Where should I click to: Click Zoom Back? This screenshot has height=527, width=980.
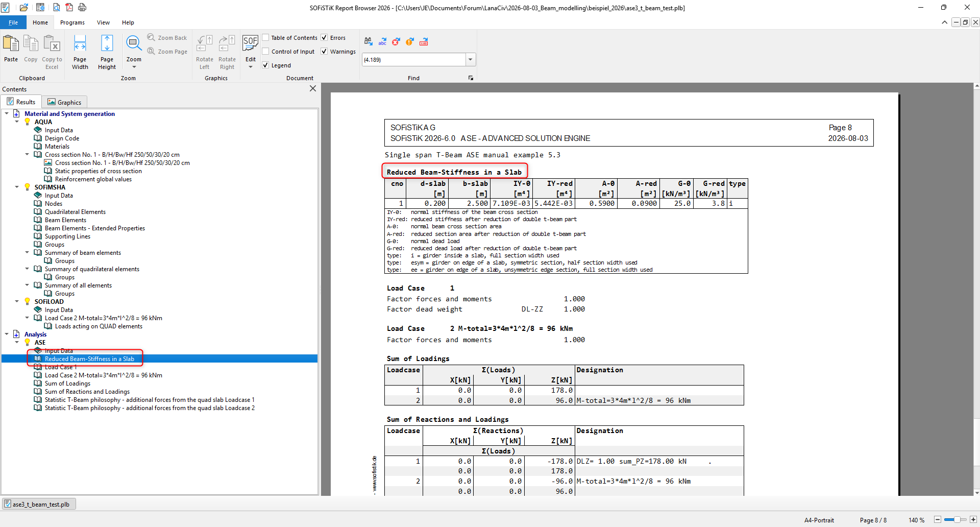[167, 38]
